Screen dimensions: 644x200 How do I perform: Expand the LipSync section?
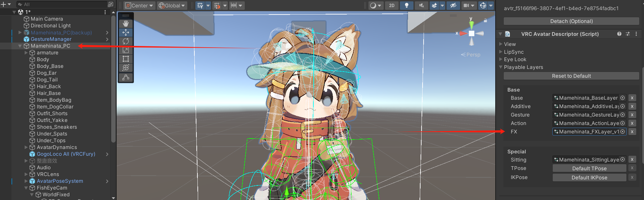coord(501,52)
